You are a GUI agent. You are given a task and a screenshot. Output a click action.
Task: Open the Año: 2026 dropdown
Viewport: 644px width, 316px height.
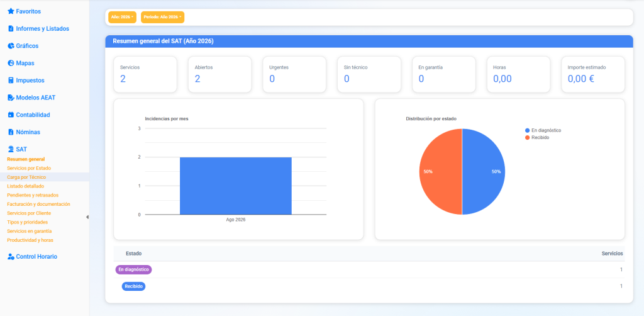pos(123,17)
